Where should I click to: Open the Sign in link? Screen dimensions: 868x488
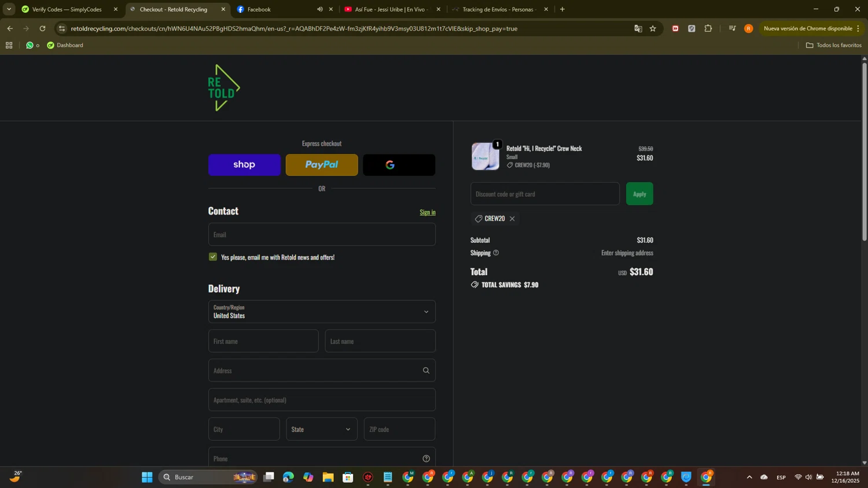point(428,212)
